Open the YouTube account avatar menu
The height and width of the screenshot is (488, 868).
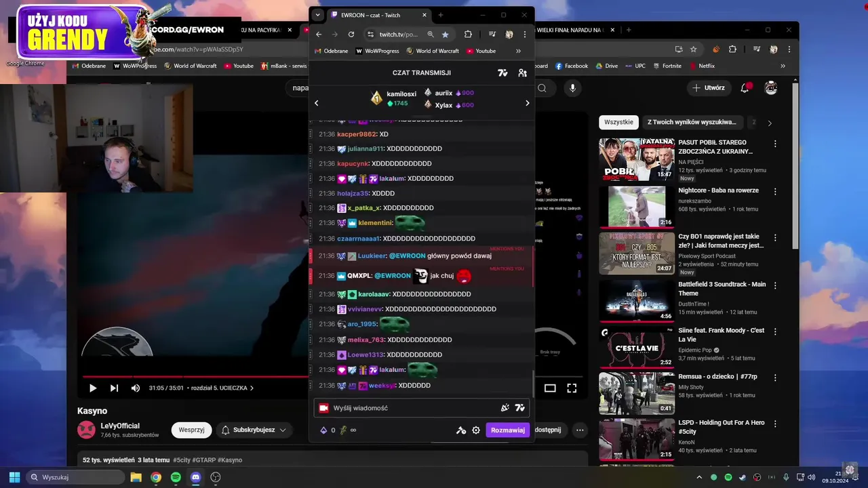[x=771, y=88]
